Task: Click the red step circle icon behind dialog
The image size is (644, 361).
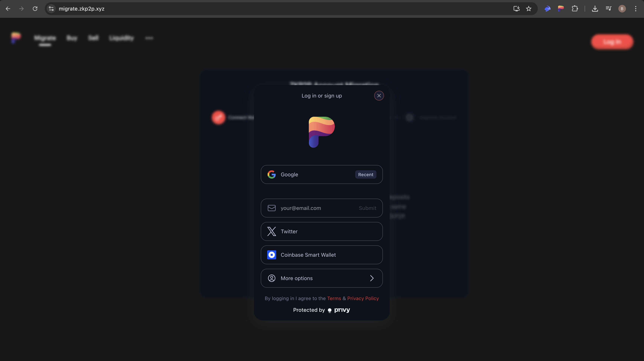Action: pos(219,118)
